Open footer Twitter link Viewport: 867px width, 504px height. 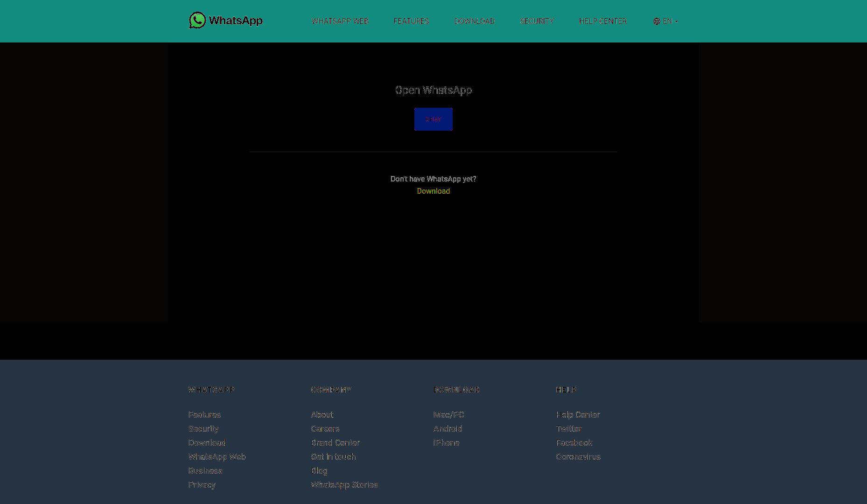point(569,428)
